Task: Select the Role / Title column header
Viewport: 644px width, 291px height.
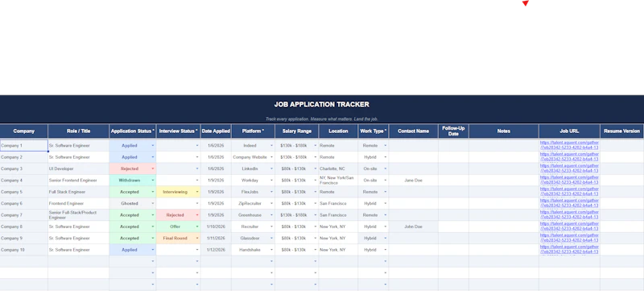Action: [78, 131]
